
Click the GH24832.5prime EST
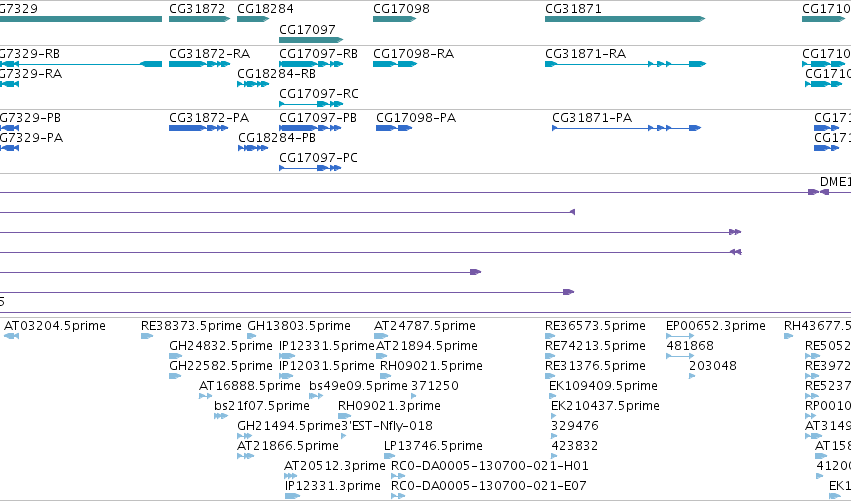(175, 356)
